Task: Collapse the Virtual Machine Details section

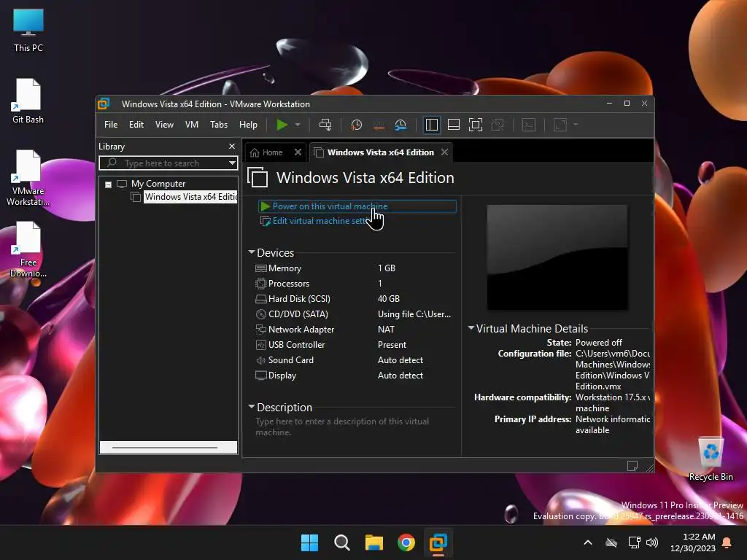Action: (x=471, y=327)
